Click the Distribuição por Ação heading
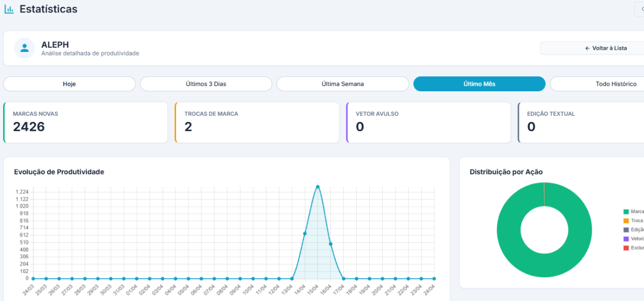Viewport: 644px width, 301px height. [x=506, y=172]
